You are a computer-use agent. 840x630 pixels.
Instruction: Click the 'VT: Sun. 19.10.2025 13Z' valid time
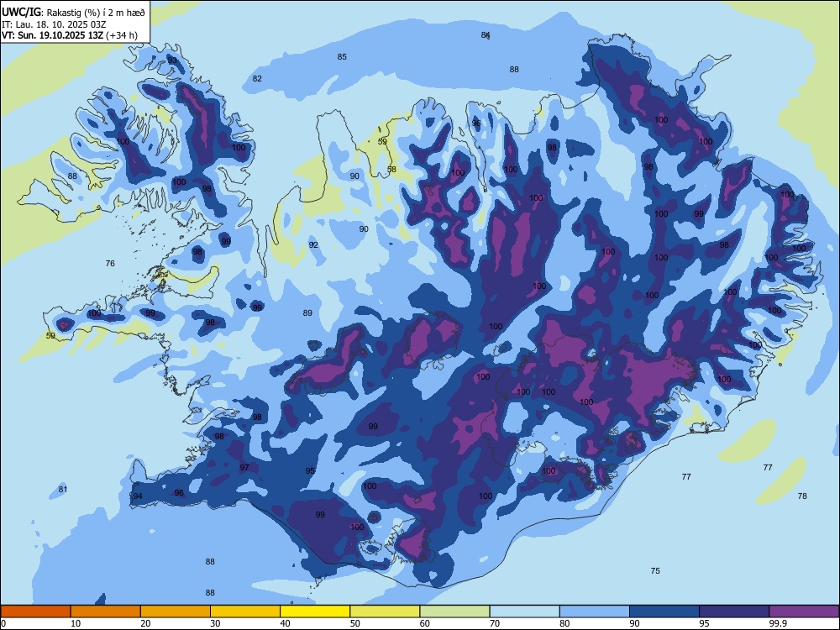pyautogui.click(x=52, y=35)
